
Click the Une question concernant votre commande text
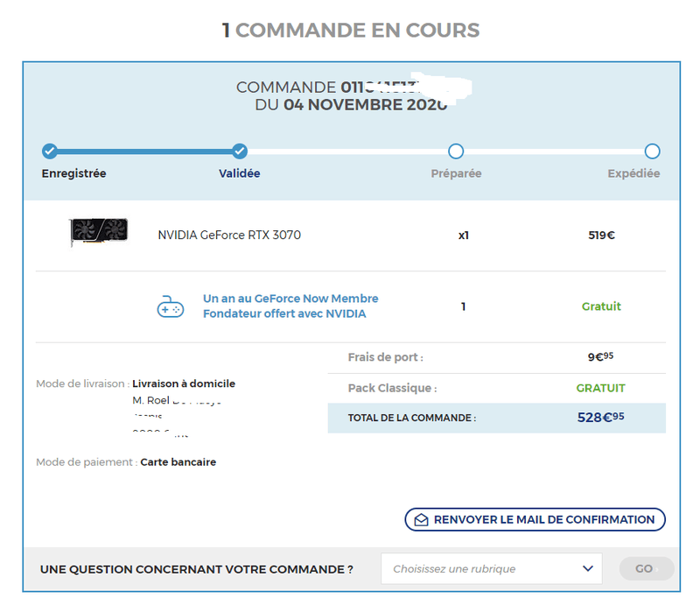196,569
